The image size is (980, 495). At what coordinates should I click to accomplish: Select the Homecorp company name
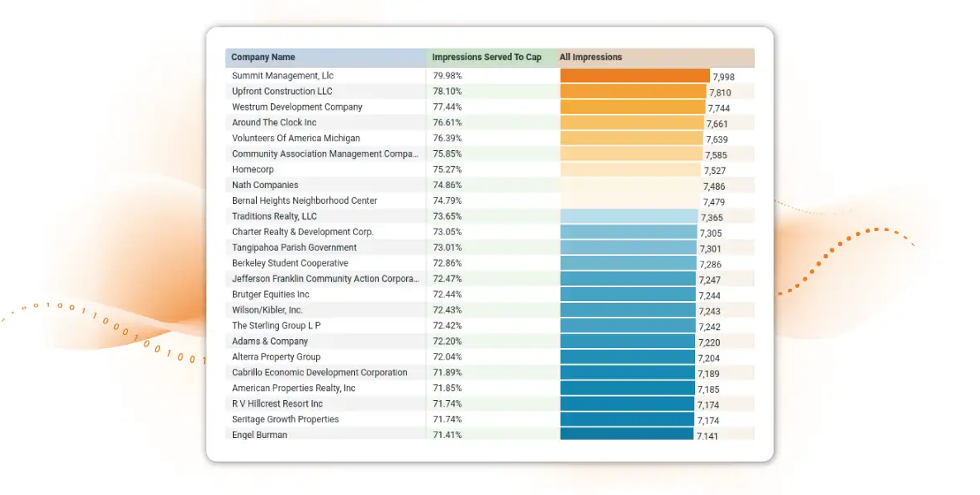pyautogui.click(x=253, y=169)
